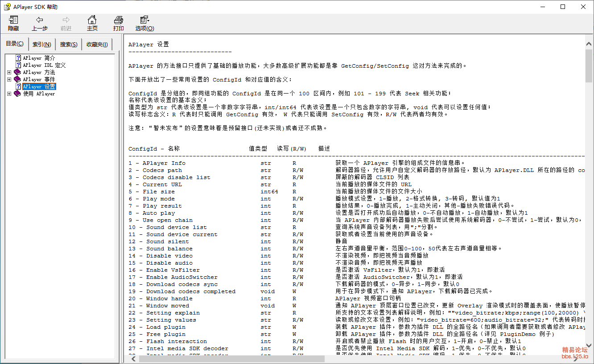Click the book icon beside 使用 APlayer

point(17,94)
